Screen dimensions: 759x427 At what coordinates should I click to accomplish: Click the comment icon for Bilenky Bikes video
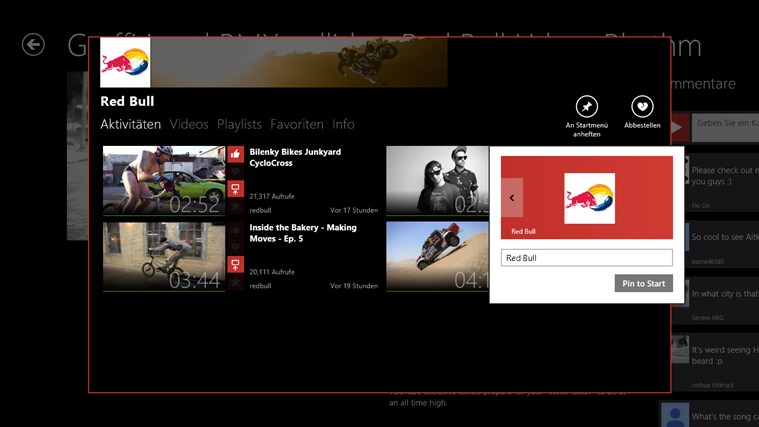pos(235,171)
